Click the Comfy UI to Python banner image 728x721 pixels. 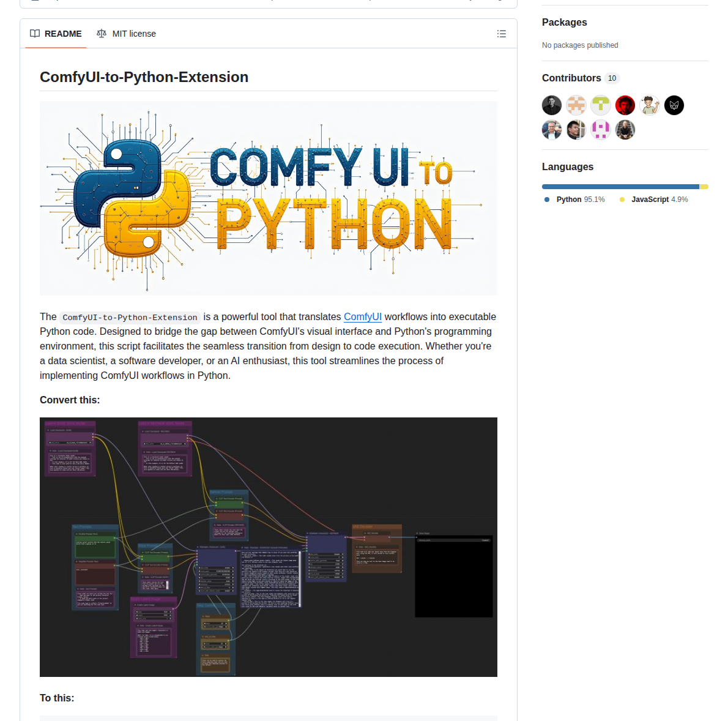pos(268,197)
